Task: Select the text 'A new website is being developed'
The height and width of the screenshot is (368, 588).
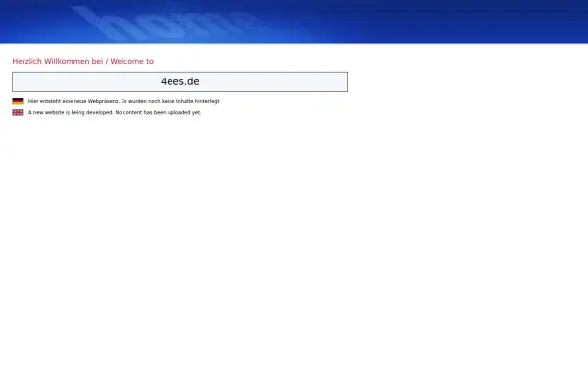Action: click(71, 112)
